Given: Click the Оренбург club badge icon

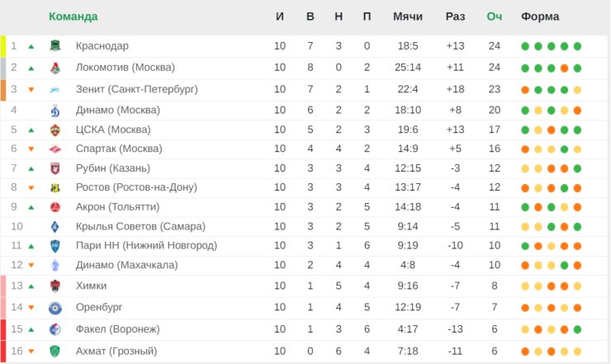Looking at the screenshot, I should [55, 308].
